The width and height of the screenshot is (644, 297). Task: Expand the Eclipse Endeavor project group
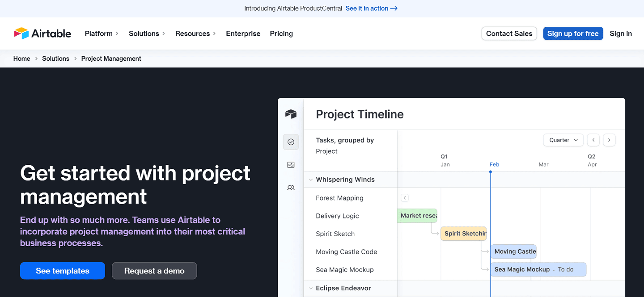coord(310,288)
